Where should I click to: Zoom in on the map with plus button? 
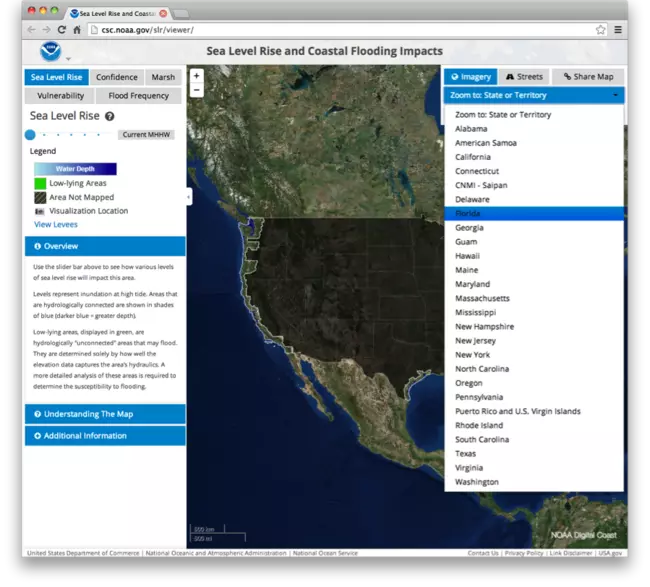click(196, 76)
